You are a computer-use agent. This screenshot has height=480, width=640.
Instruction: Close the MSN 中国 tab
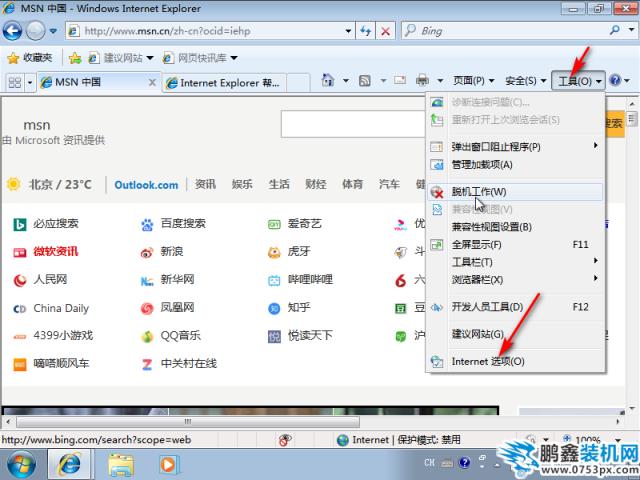152,83
